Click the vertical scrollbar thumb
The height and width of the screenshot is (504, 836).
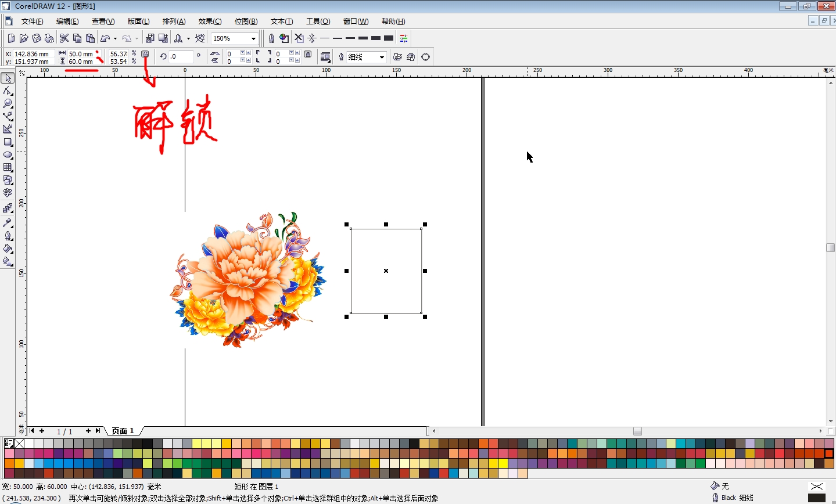point(831,247)
